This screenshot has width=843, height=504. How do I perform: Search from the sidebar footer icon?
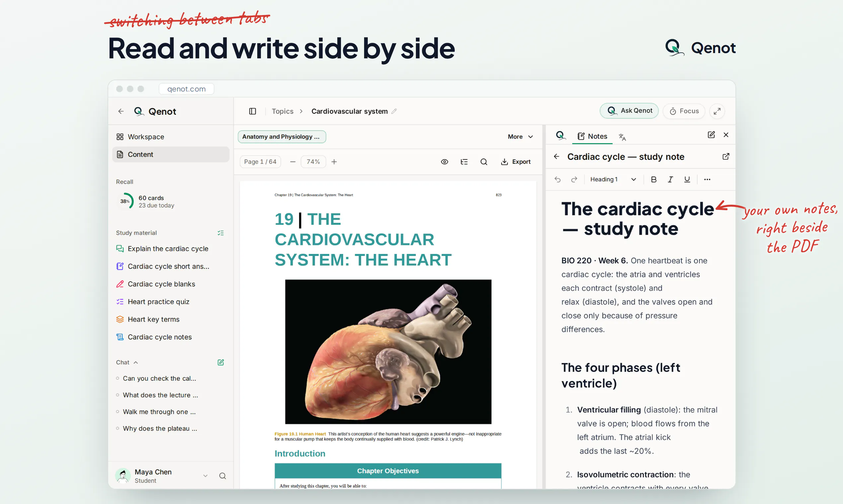(222, 476)
